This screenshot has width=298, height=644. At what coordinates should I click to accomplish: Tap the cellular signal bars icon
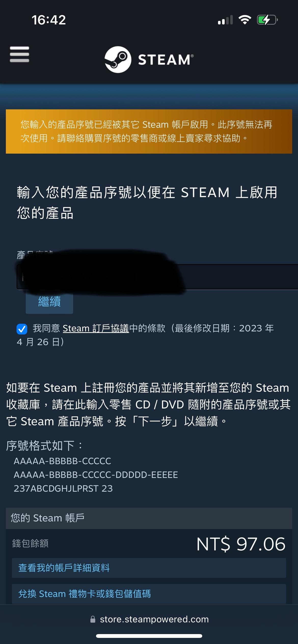[x=225, y=20]
